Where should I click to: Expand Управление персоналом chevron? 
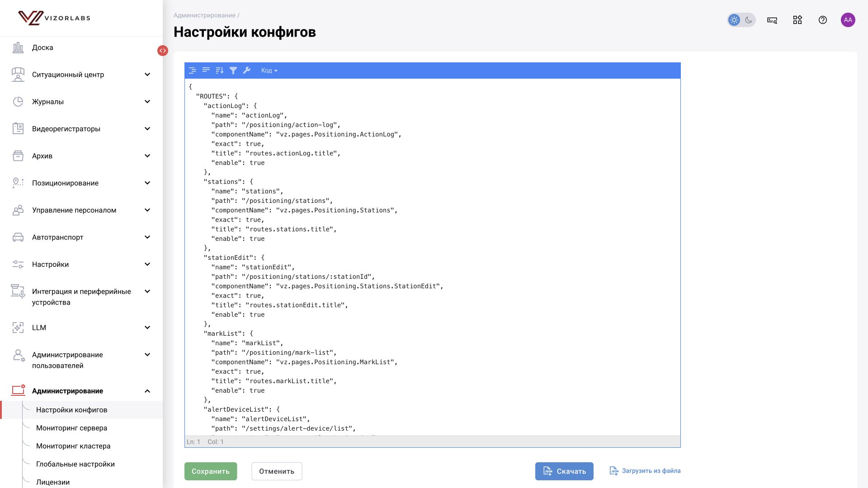pyautogui.click(x=147, y=210)
